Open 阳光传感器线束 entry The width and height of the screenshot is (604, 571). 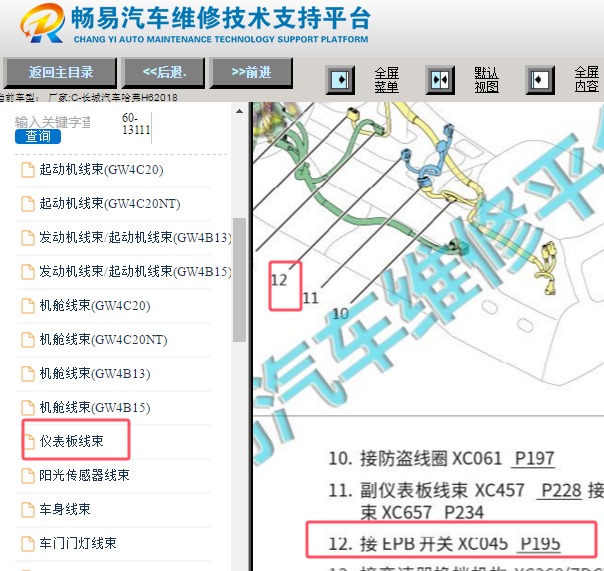coord(84,475)
